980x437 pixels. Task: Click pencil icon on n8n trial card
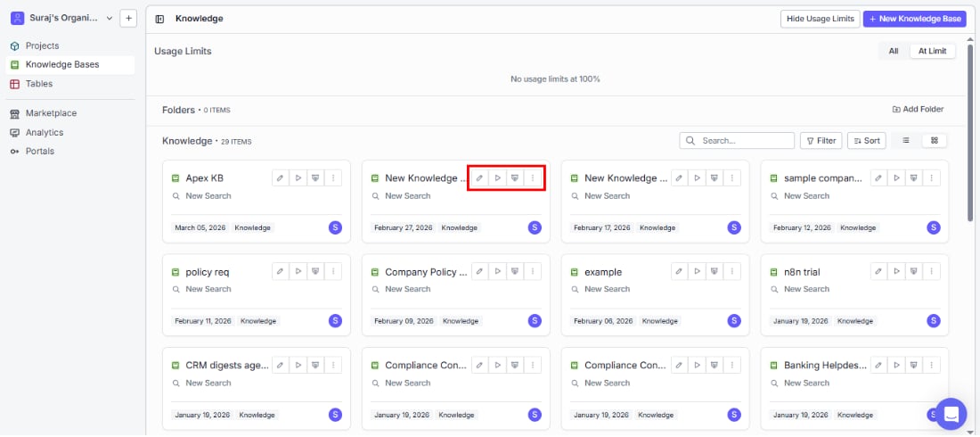pos(878,271)
